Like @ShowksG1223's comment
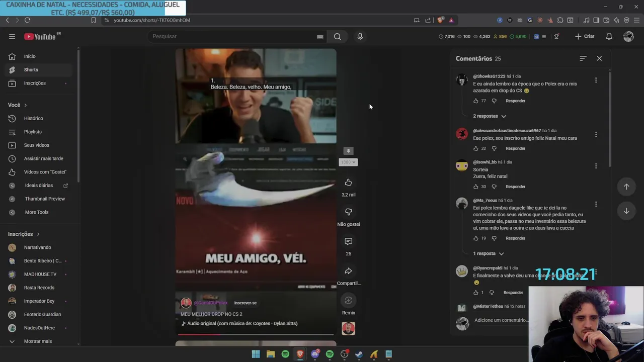 click(476, 101)
